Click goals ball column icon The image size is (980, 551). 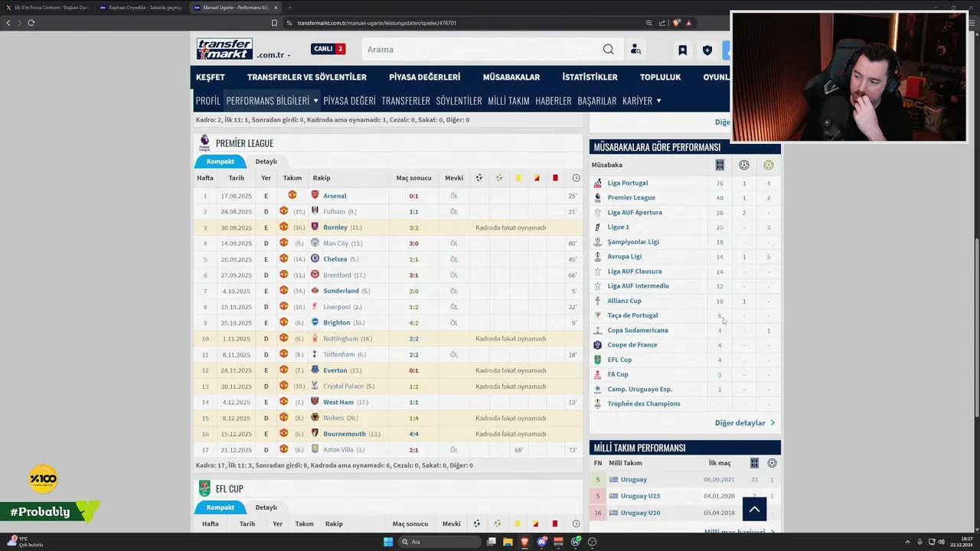[479, 178]
